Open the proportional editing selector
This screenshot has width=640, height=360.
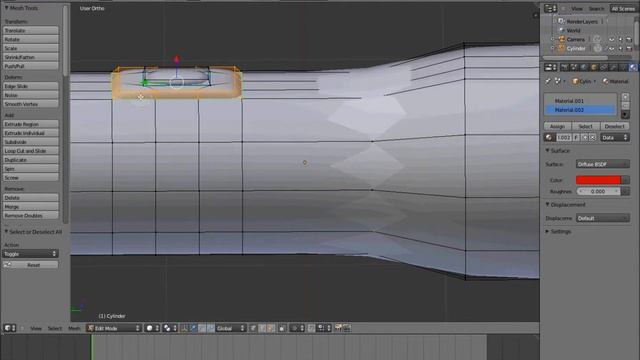[297, 328]
